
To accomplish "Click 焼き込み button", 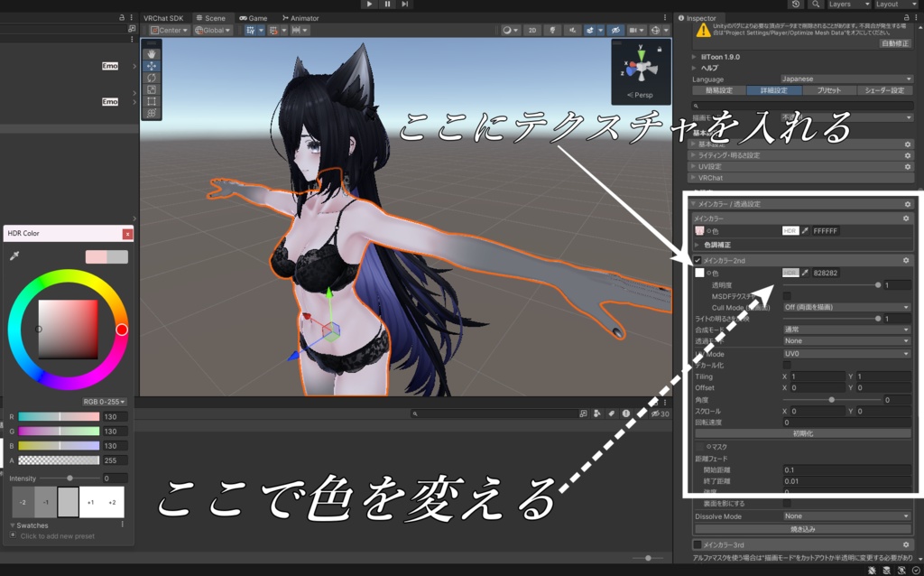I will pyautogui.click(x=802, y=529).
